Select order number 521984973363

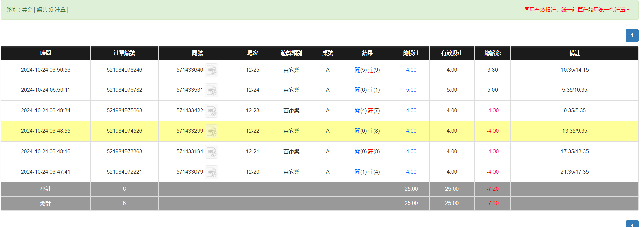(124, 152)
